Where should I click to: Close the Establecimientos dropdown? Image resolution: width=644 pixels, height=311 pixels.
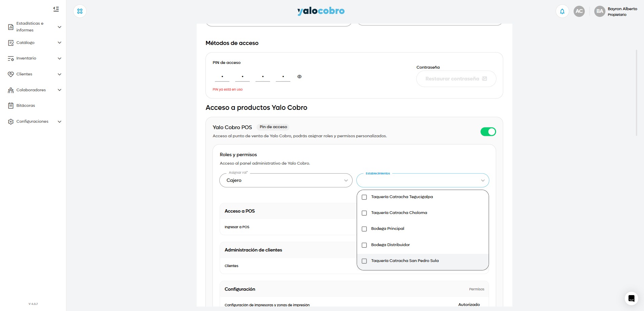(x=423, y=180)
